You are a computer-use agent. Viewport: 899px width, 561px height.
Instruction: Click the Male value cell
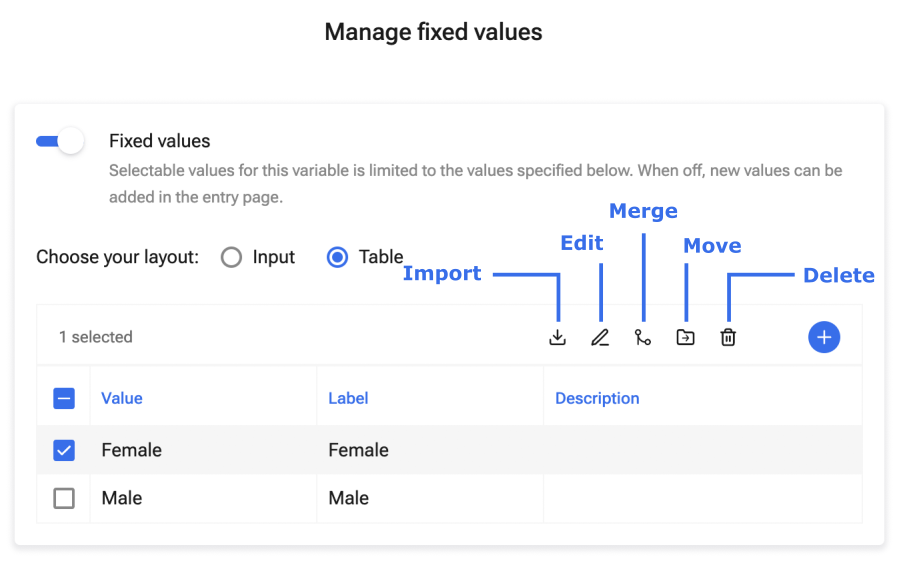(x=122, y=498)
